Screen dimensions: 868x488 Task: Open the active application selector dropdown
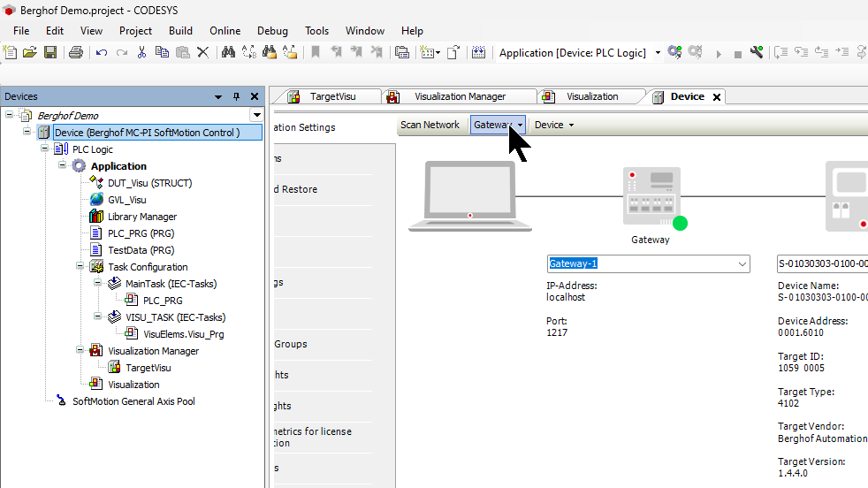pos(658,53)
